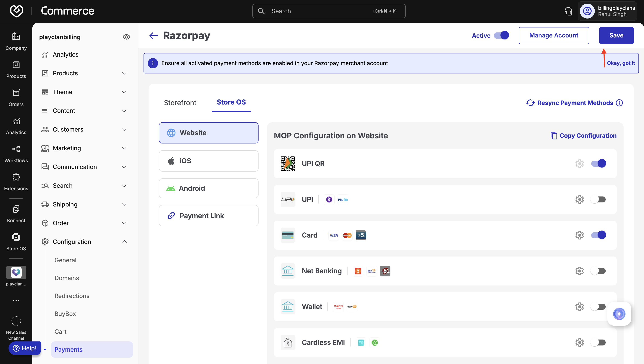
Task: Expand the Marketing menu chevron
Action: (x=124, y=148)
